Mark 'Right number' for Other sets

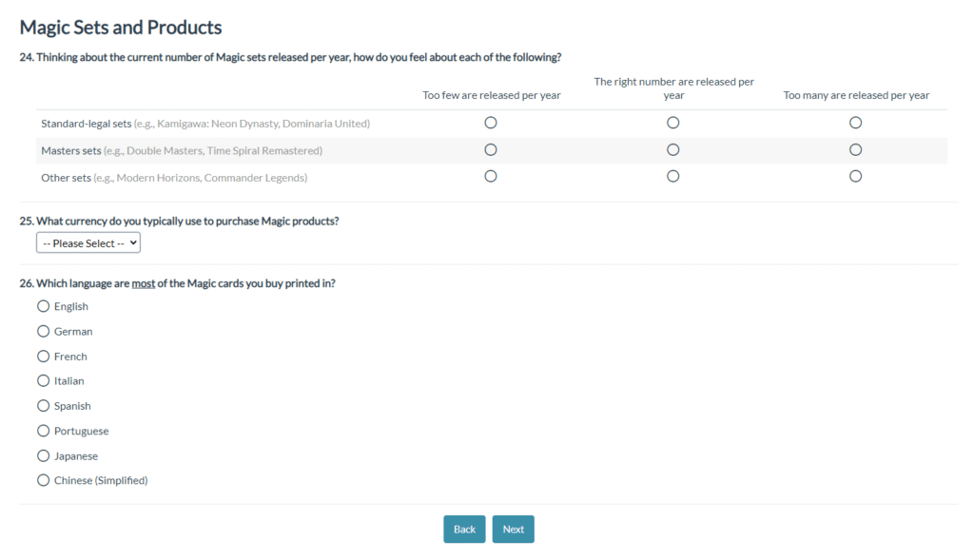click(673, 176)
